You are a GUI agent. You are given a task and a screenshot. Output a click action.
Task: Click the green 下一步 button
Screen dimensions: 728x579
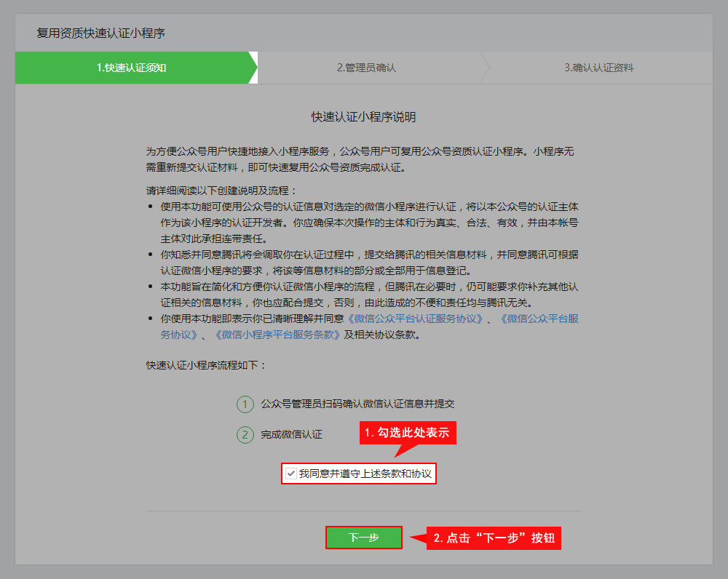363,538
